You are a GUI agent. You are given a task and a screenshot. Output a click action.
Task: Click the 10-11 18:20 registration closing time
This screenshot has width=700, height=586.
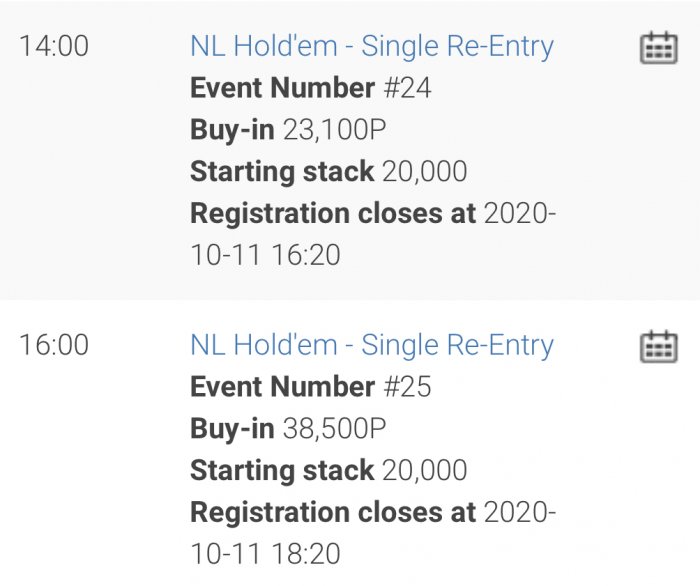coord(265,554)
